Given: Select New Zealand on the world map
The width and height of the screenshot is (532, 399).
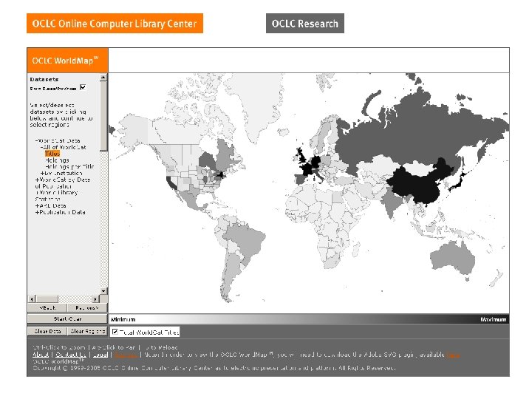Looking at the screenshot, I should [496, 278].
